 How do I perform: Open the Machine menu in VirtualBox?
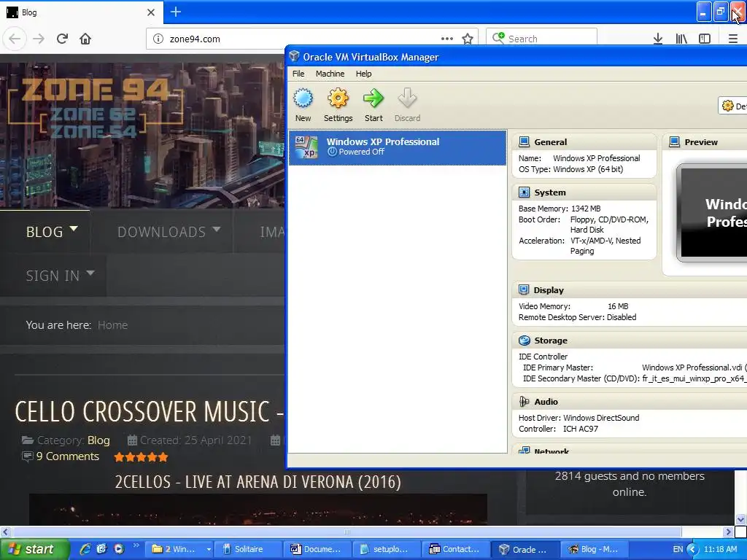[330, 74]
